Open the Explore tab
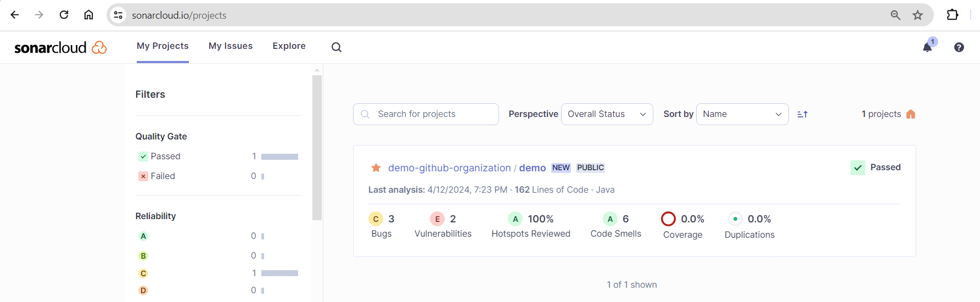This screenshot has height=302, width=980. 289,46
